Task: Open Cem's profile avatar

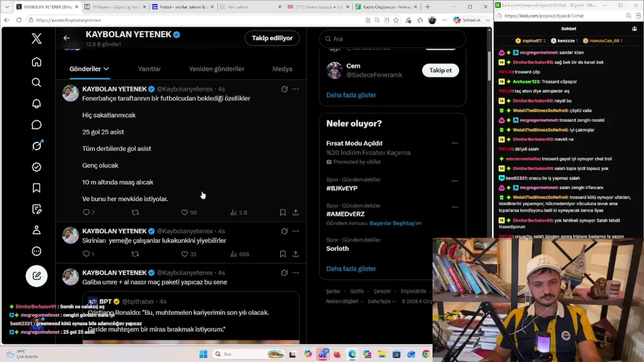Action: point(334,70)
